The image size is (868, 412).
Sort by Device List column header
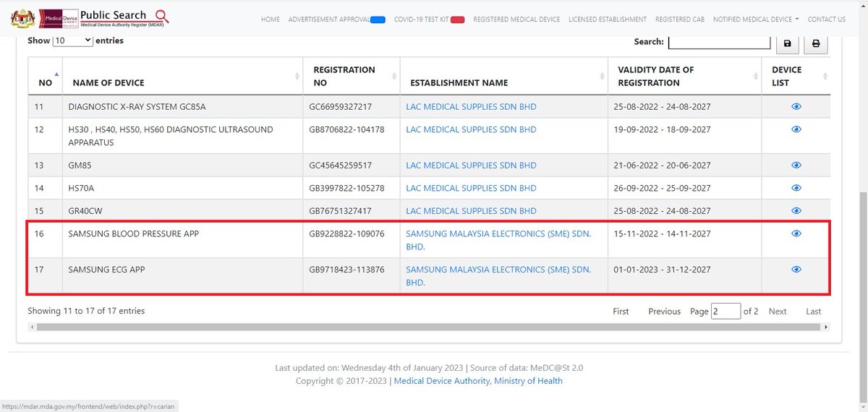click(796, 76)
